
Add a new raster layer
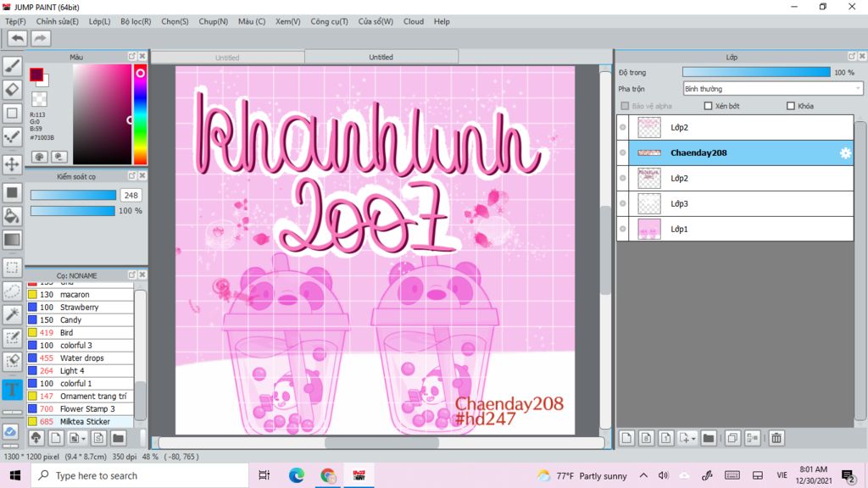coord(626,438)
